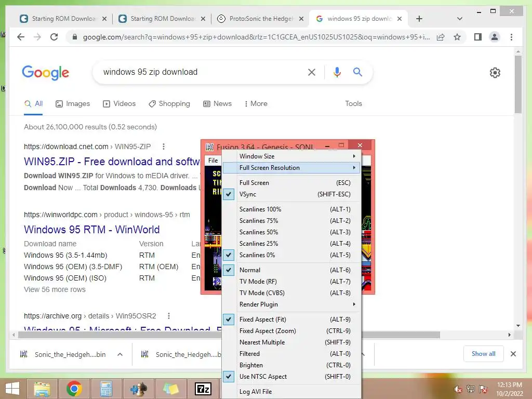Switch to Videos search tab
532x399 pixels.
tap(119, 104)
